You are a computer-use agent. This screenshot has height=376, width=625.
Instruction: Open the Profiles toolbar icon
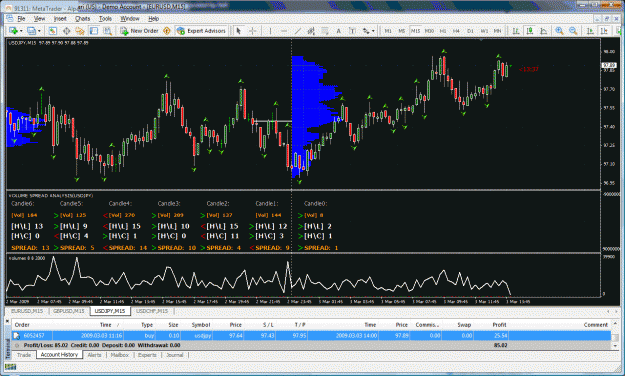tap(31, 31)
